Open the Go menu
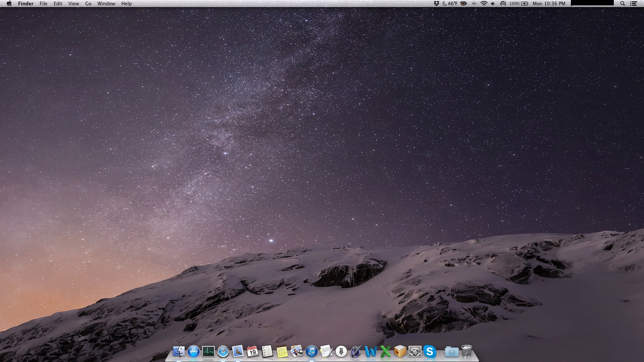Screen dimensions: 644x362 coord(88,4)
